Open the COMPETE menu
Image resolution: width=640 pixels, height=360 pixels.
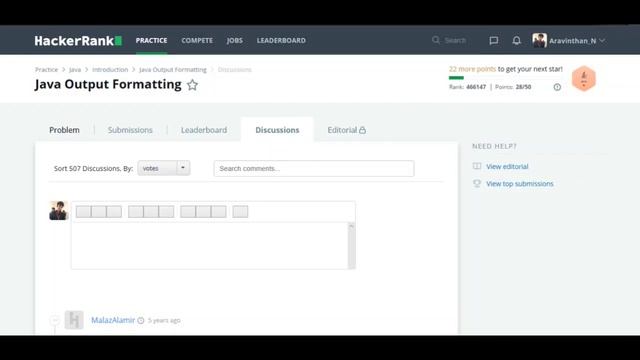(x=197, y=40)
